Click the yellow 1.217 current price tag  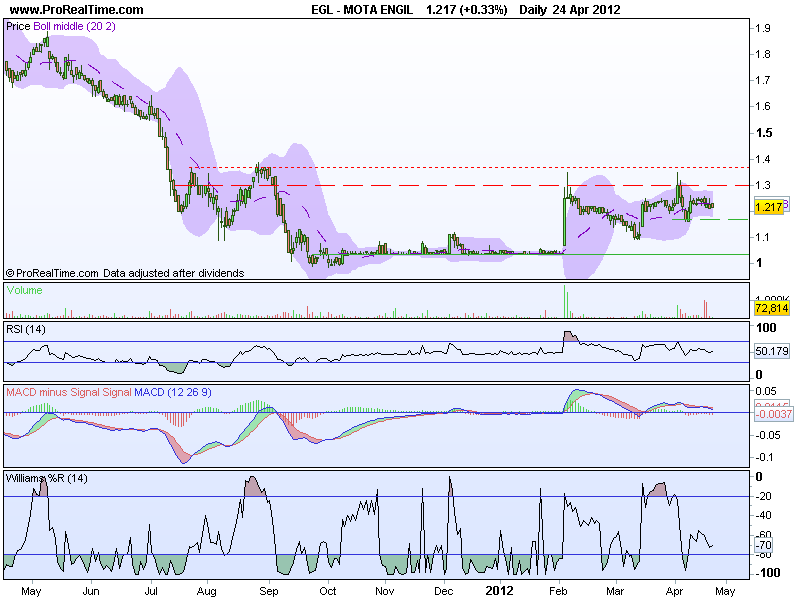click(x=768, y=207)
